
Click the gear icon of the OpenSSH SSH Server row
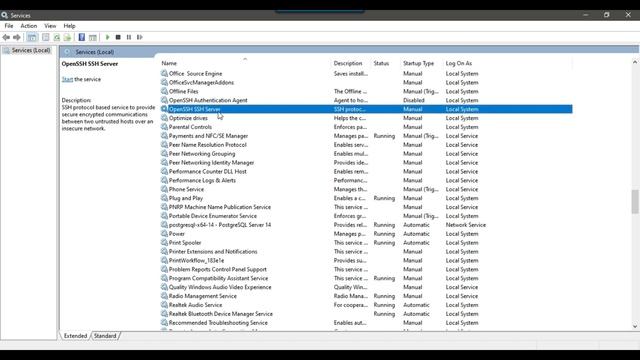click(x=164, y=109)
